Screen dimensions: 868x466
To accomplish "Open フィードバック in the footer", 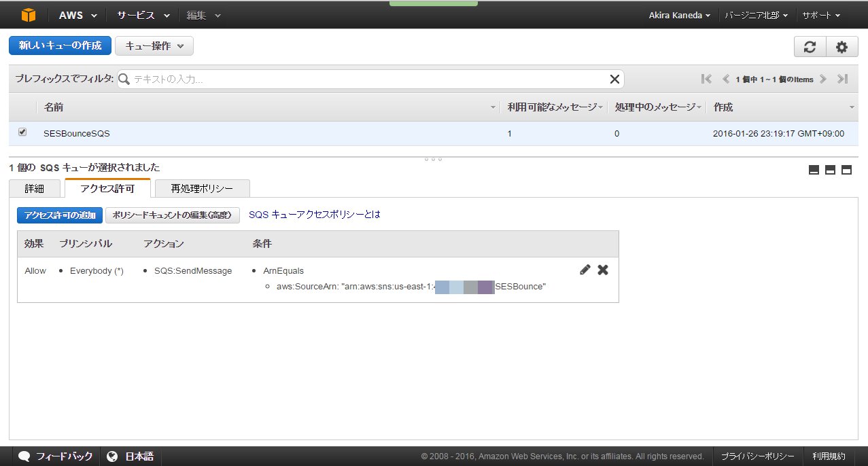I will (x=55, y=456).
